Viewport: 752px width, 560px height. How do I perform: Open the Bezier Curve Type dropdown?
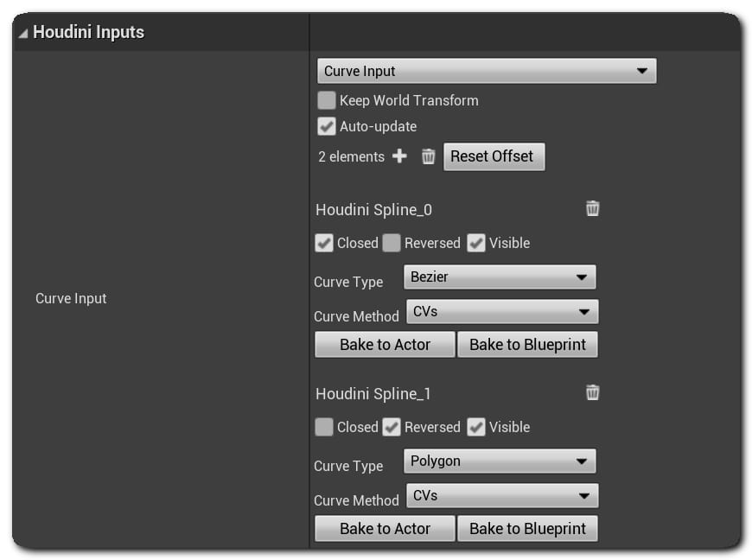tap(500, 277)
